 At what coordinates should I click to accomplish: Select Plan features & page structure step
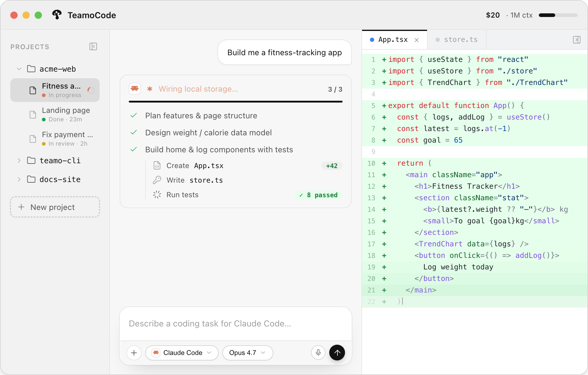[201, 116]
